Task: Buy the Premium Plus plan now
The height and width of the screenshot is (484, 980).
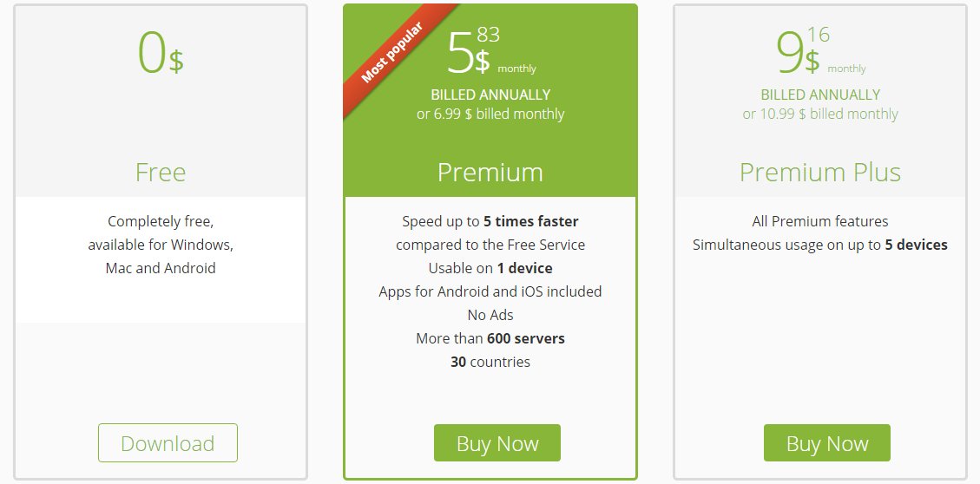Action: (827, 442)
